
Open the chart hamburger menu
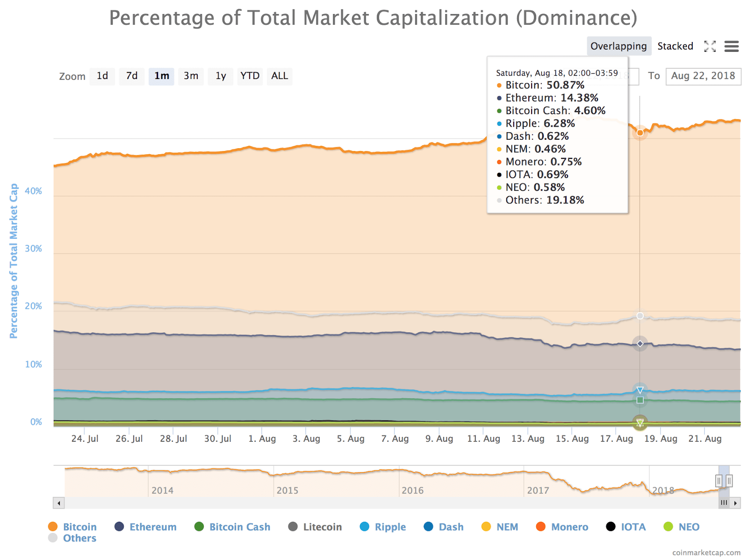pyautogui.click(x=732, y=46)
